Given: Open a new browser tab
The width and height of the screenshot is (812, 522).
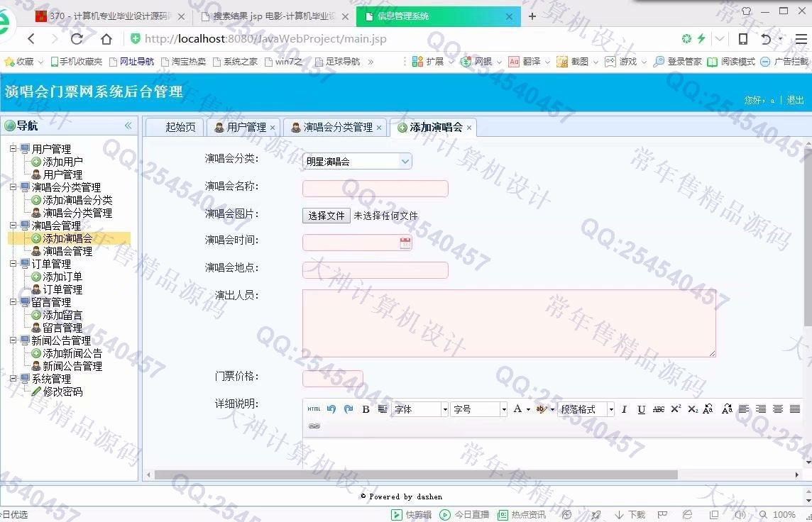Looking at the screenshot, I should tap(532, 16).
